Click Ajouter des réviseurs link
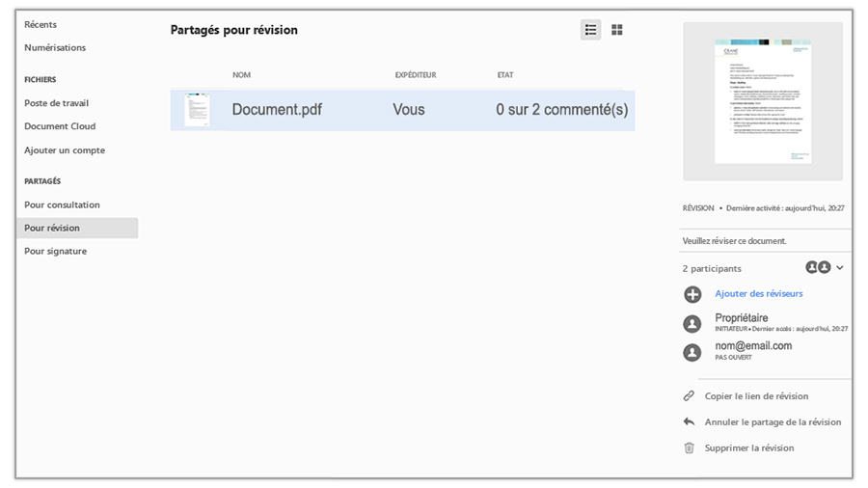The width and height of the screenshot is (868, 488). [758, 293]
